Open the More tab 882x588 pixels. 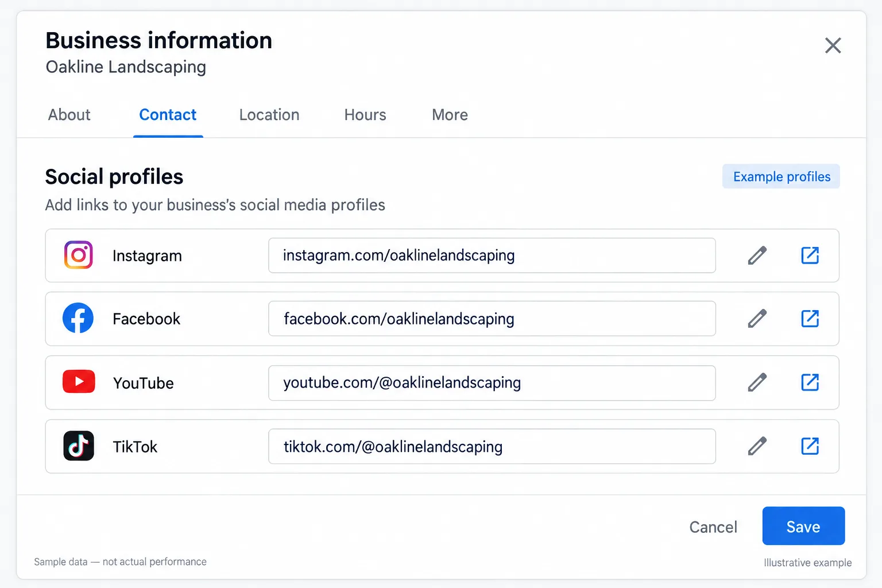450,115
